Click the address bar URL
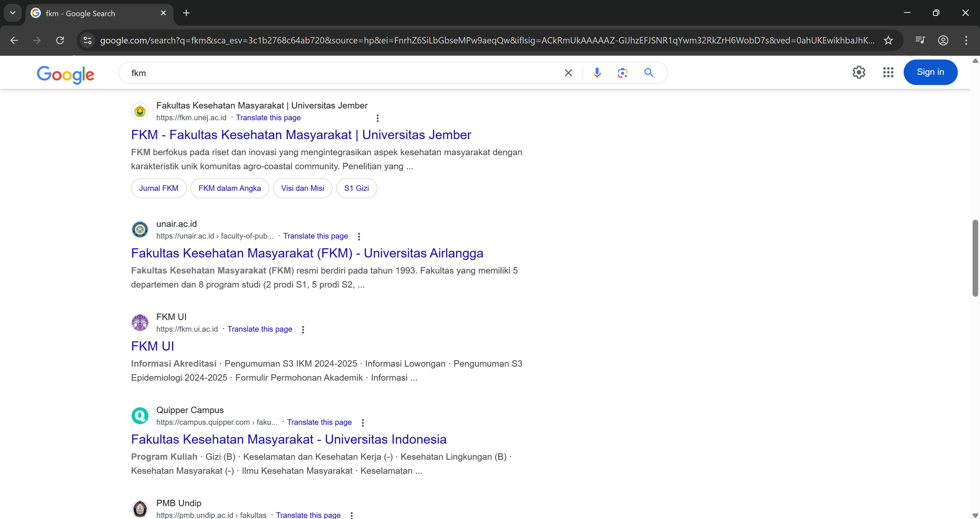Image resolution: width=980 pixels, height=519 pixels. (487, 41)
